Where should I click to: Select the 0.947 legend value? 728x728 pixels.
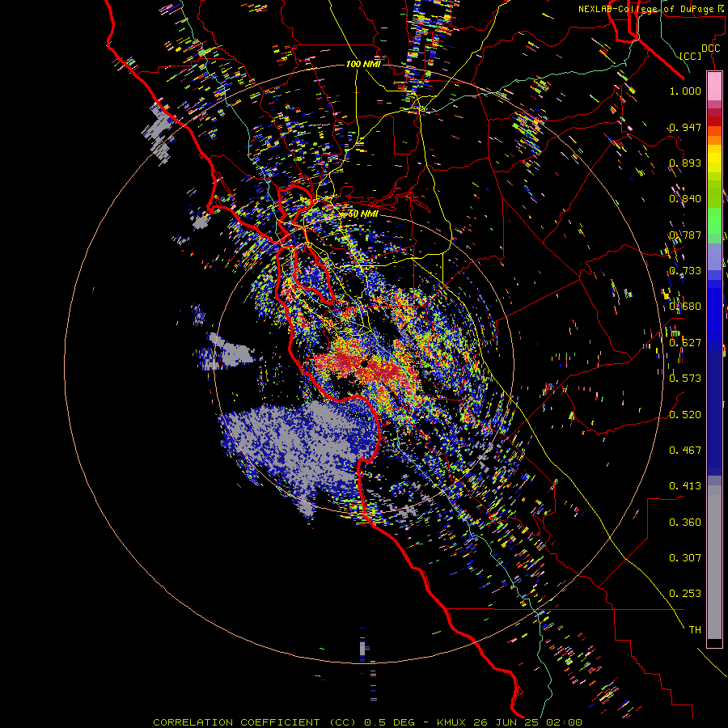685,127
